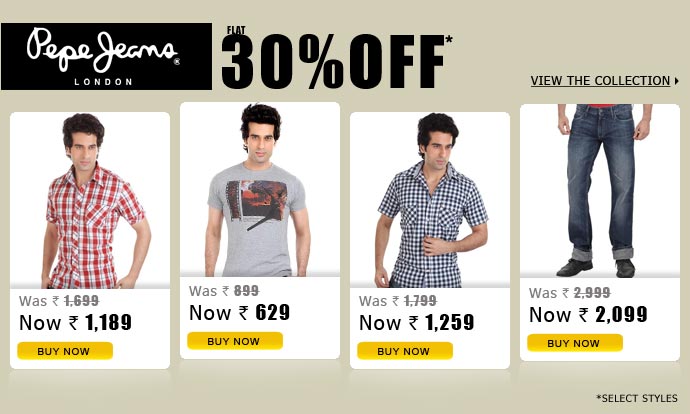Click the Was ₹ 2,999 struck price
Image resolution: width=690 pixels, height=414 pixels.
(569, 293)
